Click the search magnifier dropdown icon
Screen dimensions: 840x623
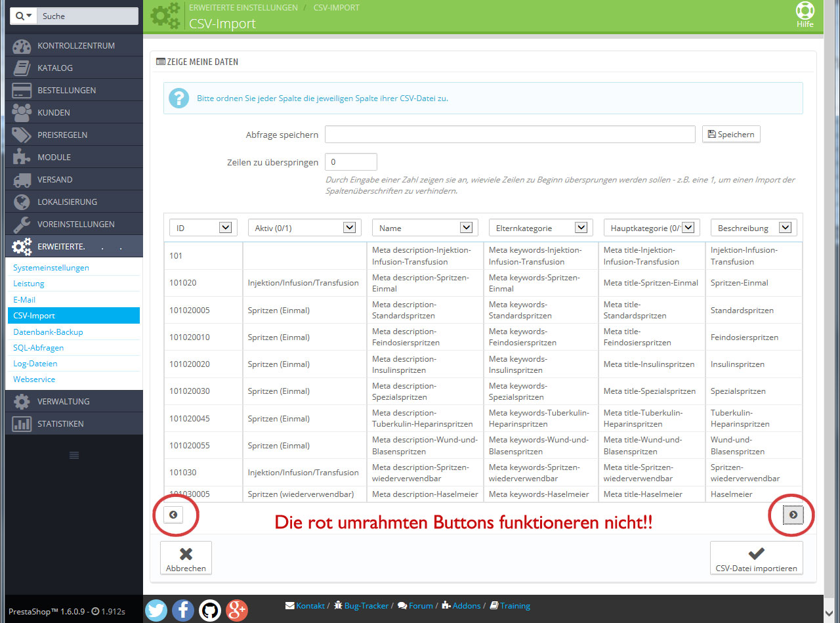[x=24, y=16]
